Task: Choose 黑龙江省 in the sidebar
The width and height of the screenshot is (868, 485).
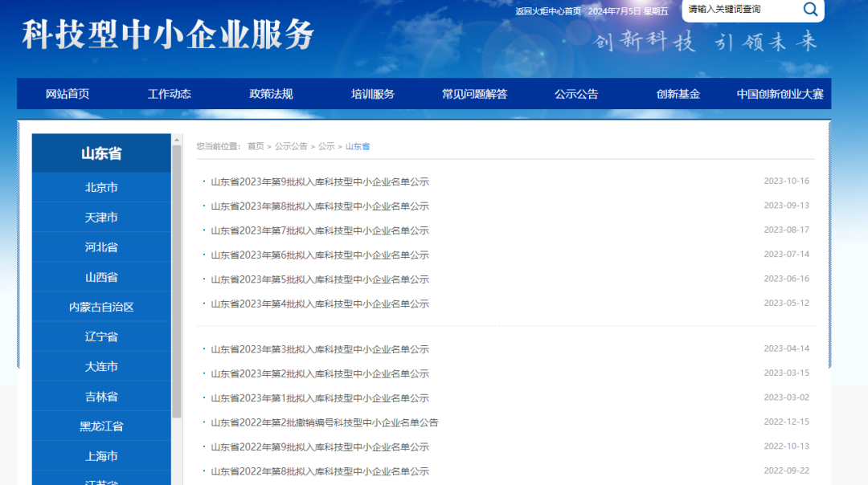Action: 101,426
